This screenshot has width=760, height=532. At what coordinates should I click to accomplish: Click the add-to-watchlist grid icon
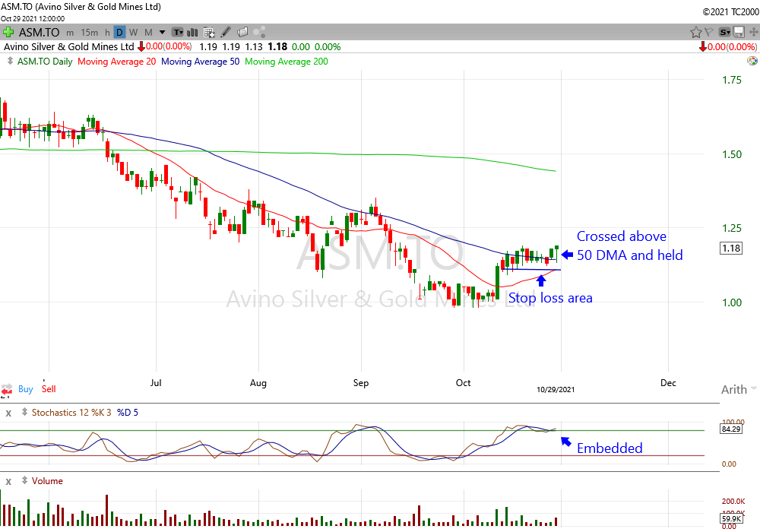pos(209,33)
